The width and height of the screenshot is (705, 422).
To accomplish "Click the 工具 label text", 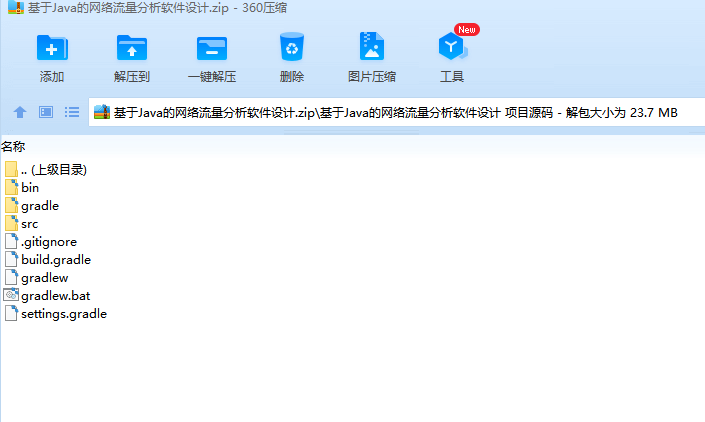I will pos(452,77).
